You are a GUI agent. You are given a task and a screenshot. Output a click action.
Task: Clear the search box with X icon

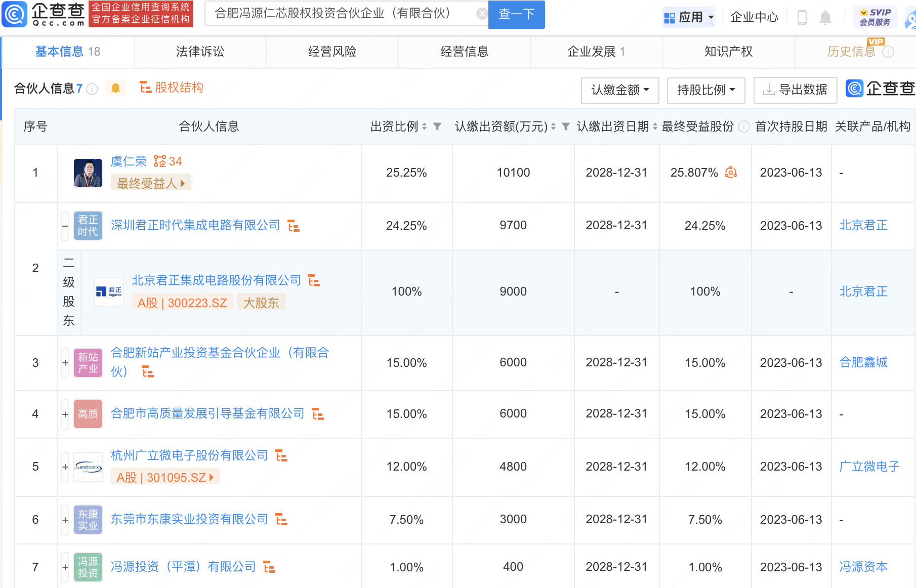click(482, 14)
